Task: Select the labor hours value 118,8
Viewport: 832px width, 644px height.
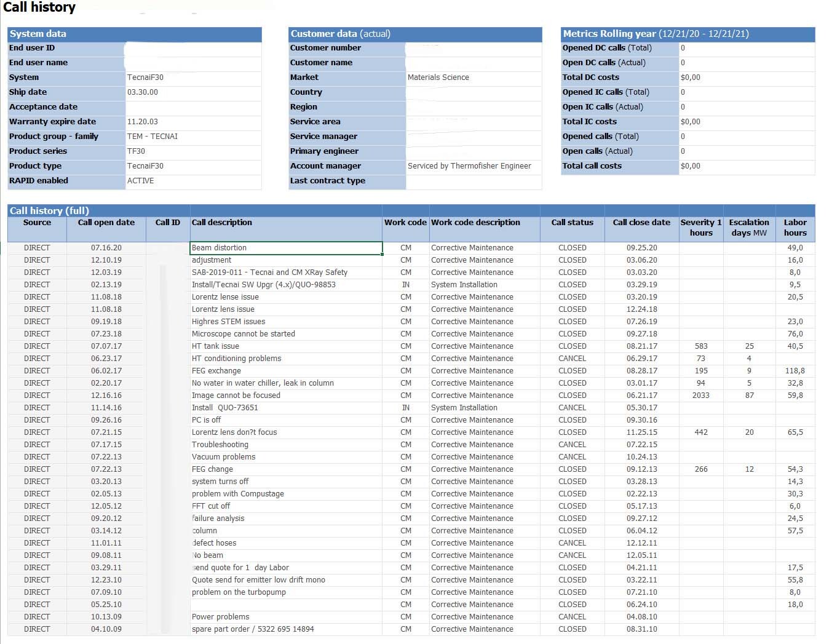Action: pos(795,371)
